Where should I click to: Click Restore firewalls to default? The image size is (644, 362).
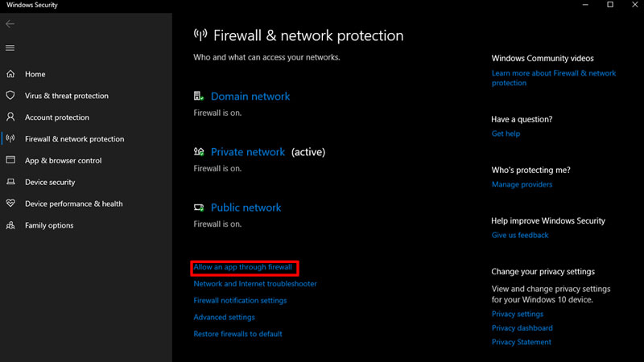pyautogui.click(x=237, y=334)
